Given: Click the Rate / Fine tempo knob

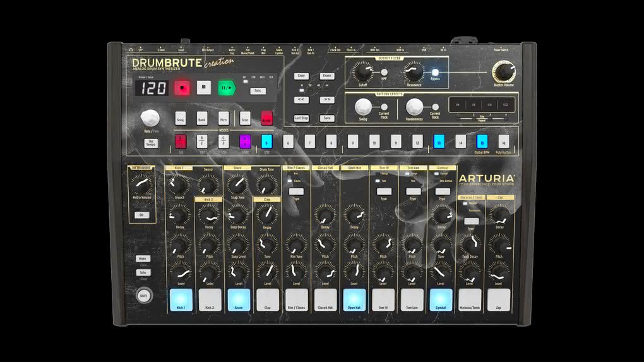Looking at the screenshot, I should [150, 118].
